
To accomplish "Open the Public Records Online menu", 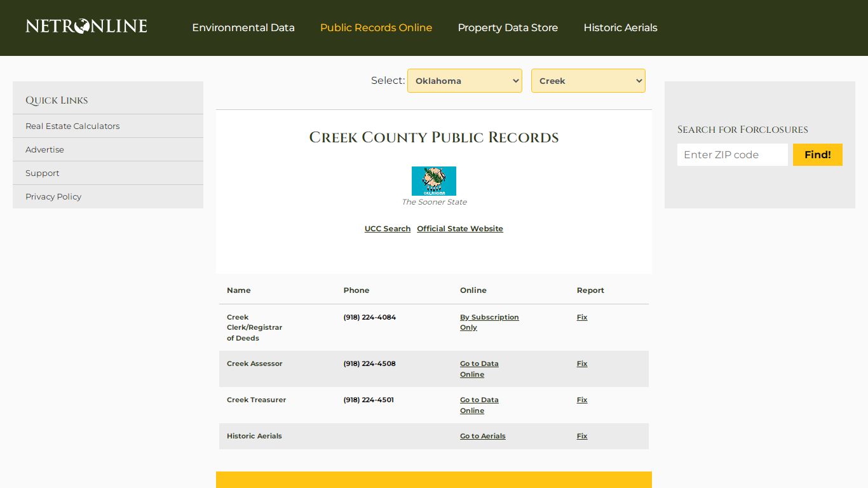I will click(x=376, y=28).
